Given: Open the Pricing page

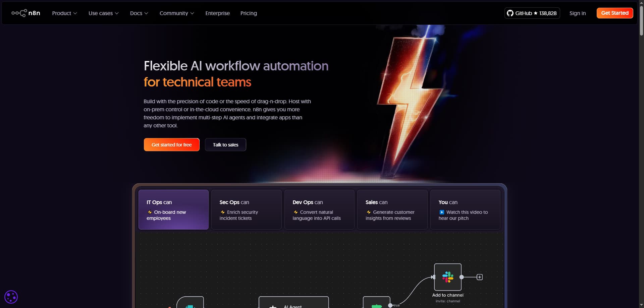Looking at the screenshot, I should [249, 13].
